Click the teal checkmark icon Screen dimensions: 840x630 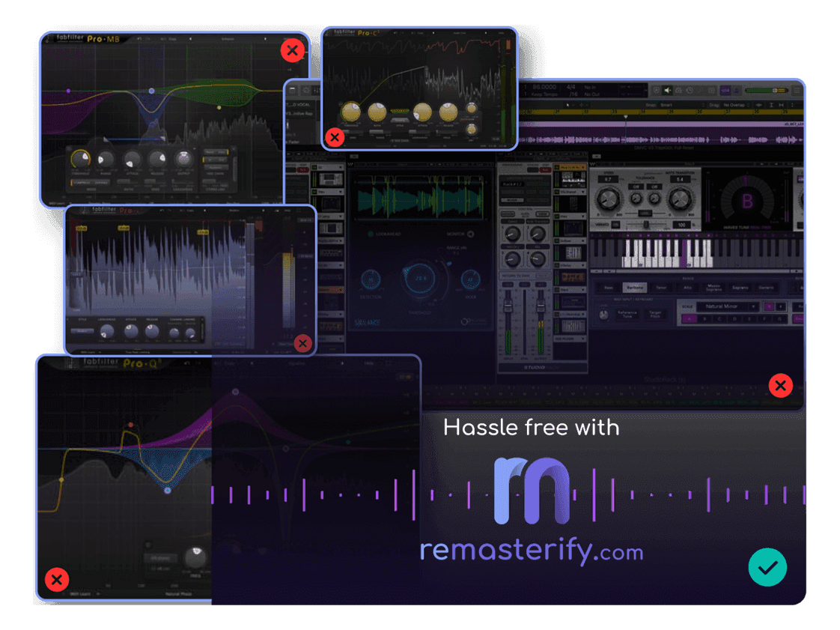pos(767,567)
